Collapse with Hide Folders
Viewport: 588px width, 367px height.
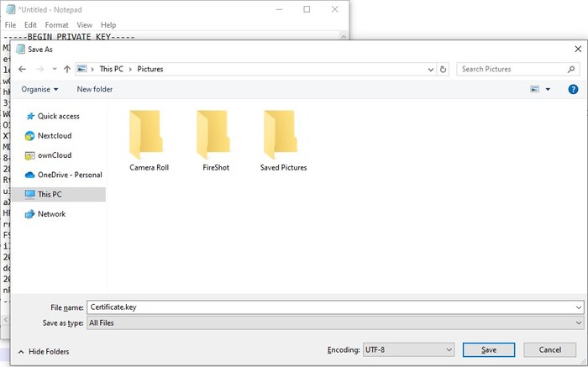[44, 352]
